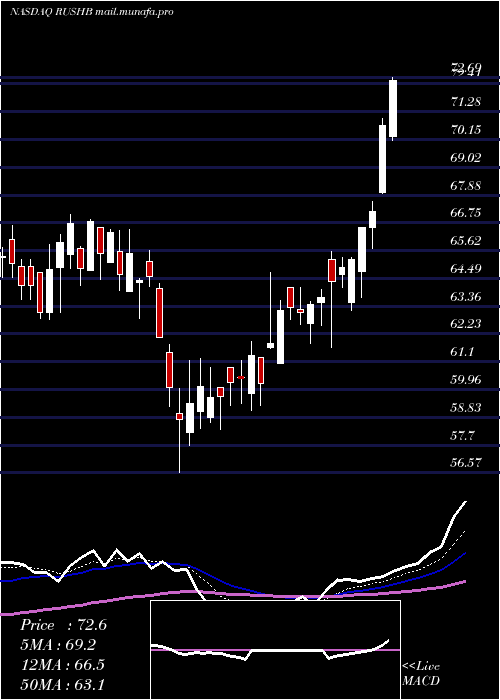Select the 62.23 price axis label
500x700 pixels.
[x=466, y=324]
